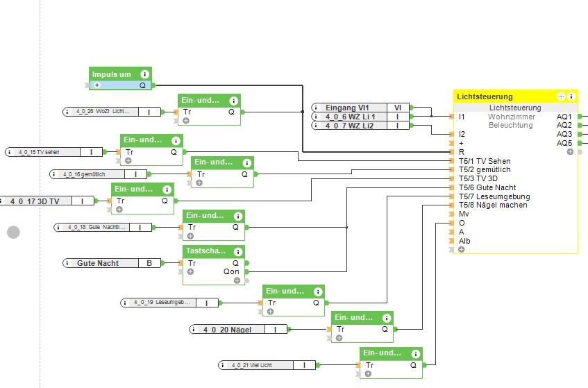
Task: Click the Wohnzimmer label in Lichtsteuerung block
Action: (x=512, y=117)
